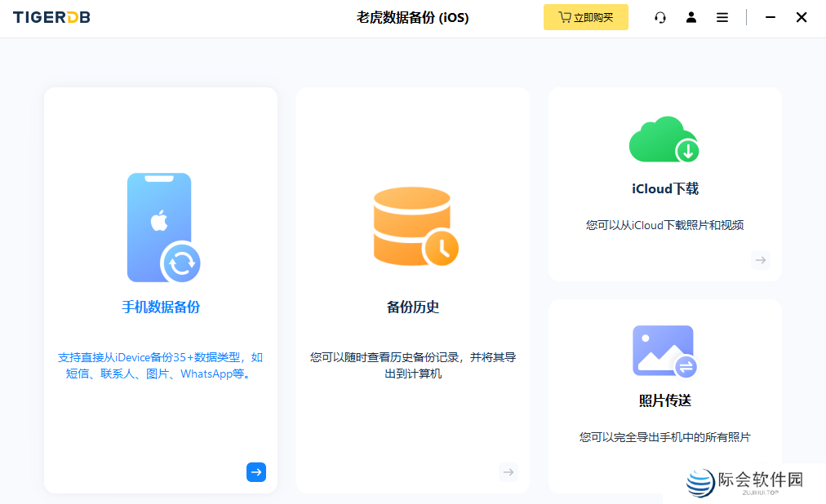Click the TIGERDB logo
Viewport: 826px width, 504px height.
click(51, 16)
